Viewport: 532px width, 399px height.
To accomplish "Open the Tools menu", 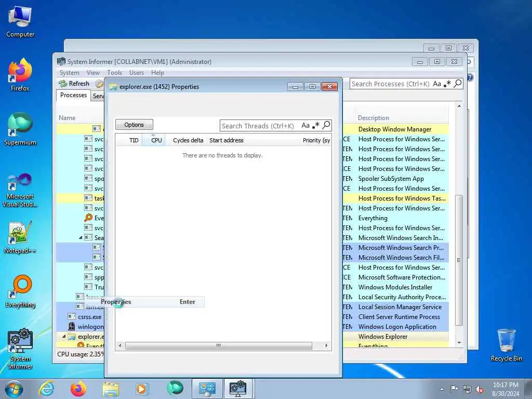I will (x=114, y=73).
